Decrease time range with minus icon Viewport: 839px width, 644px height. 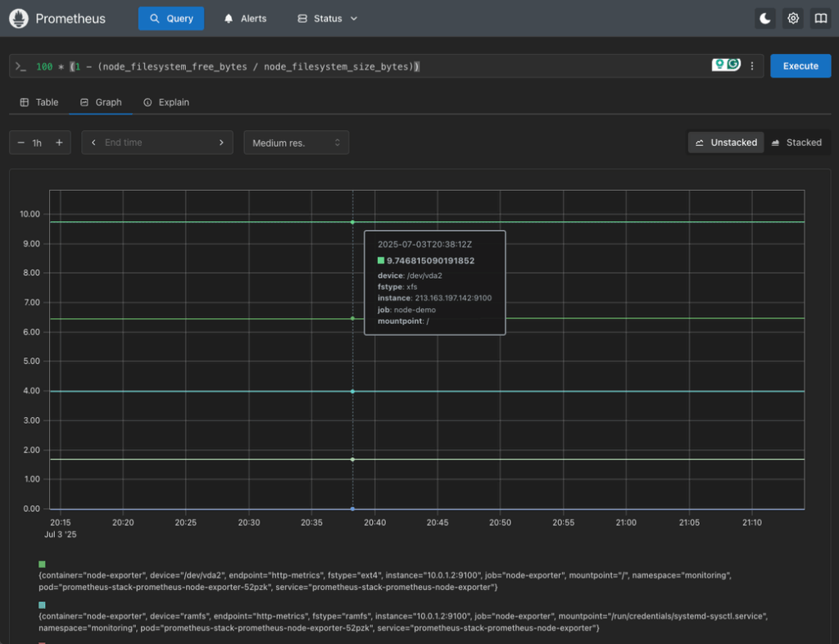tap(20, 143)
